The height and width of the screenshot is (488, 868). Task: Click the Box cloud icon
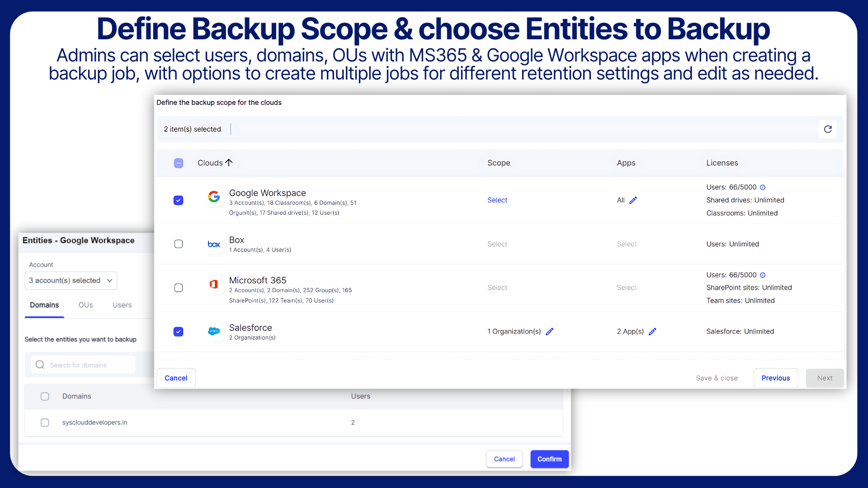coord(214,244)
